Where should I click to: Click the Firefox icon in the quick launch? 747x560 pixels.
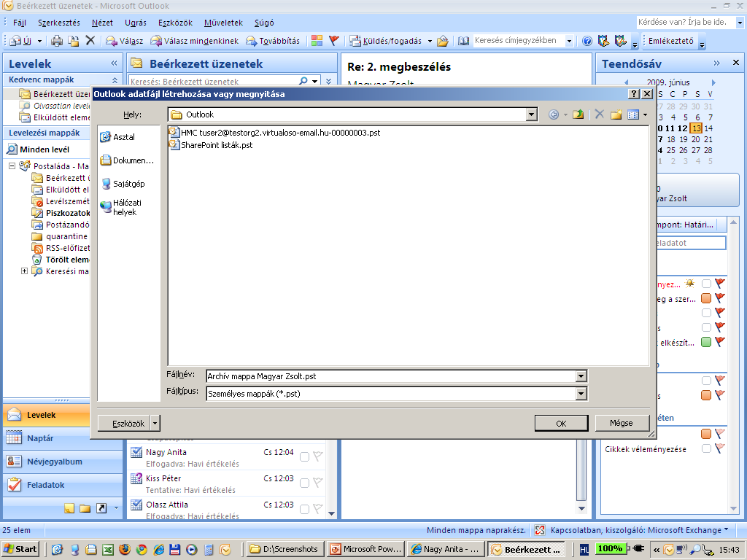coord(125,549)
